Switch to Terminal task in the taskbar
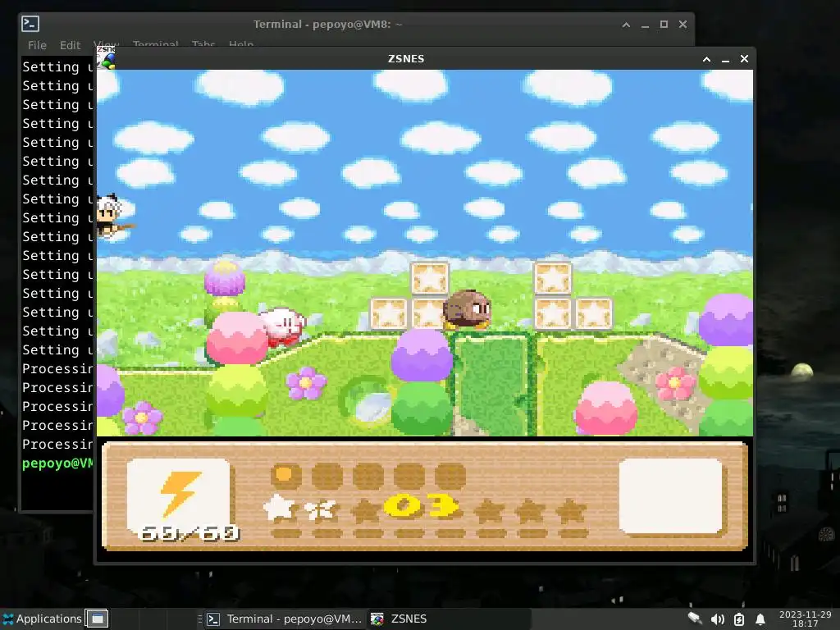This screenshot has height=630, width=840. [x=284, y=619]
